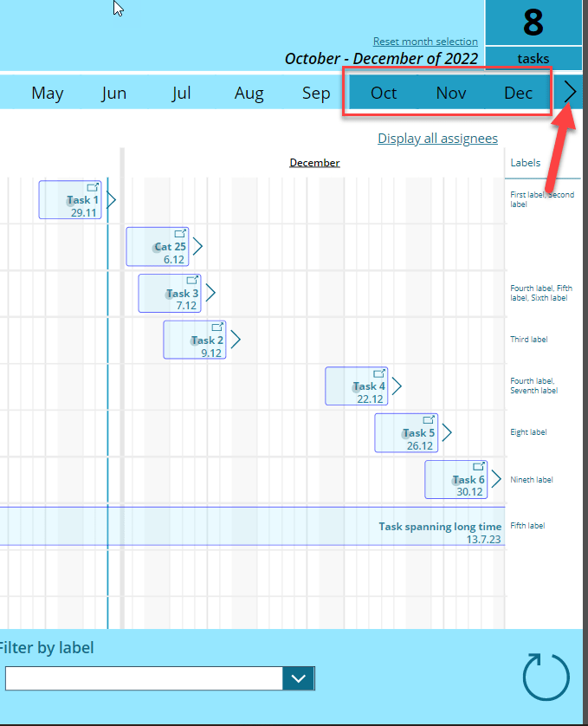Image resolution: width=588 pixels, height=726 pixels.
Task: Expand Task 1 with its right chevron
Action: pyautogui.click(x=111, y=200)
